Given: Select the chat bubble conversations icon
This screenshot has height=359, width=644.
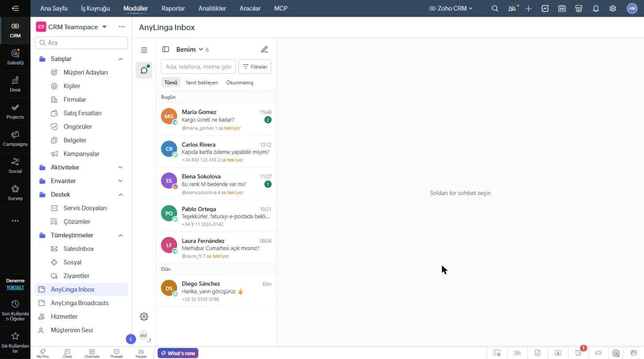Looking at the screenshot, I should coord(144,70).
